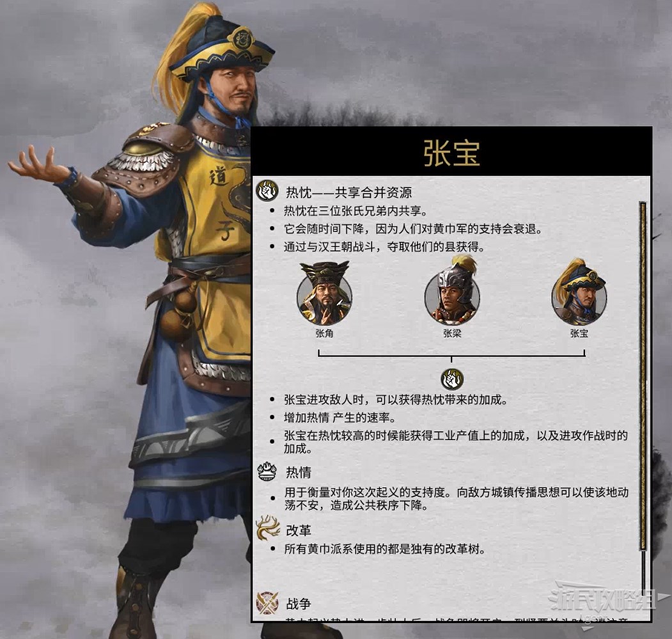Click the 张梁 name label
This screenshot has width=672, height=639.
click(x=452, y=333)
